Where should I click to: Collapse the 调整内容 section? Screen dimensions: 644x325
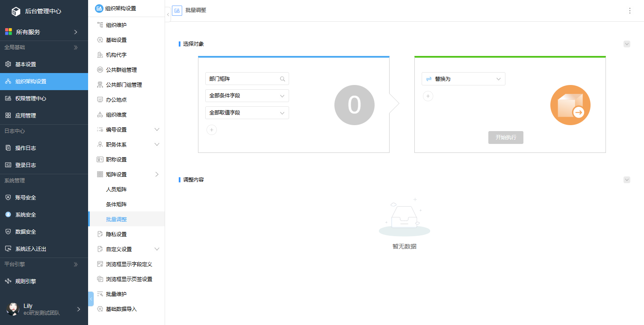627,180
